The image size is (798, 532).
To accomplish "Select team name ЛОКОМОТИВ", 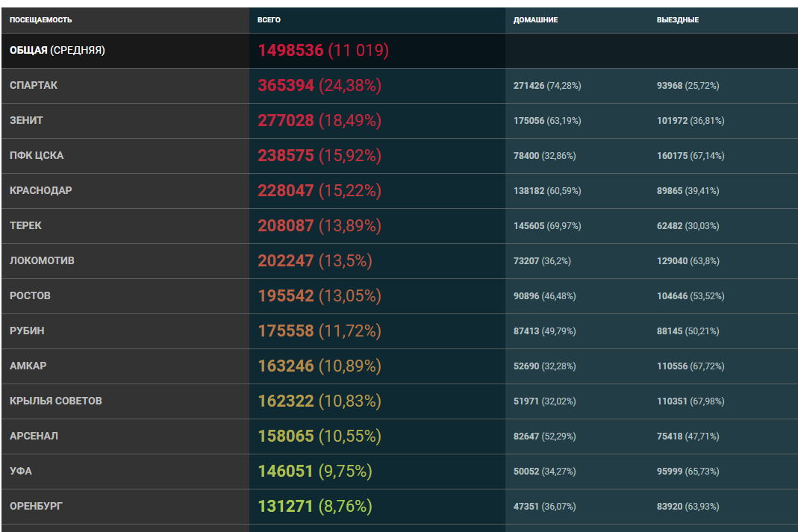I will pyautogui.click(x=42, y=261).
